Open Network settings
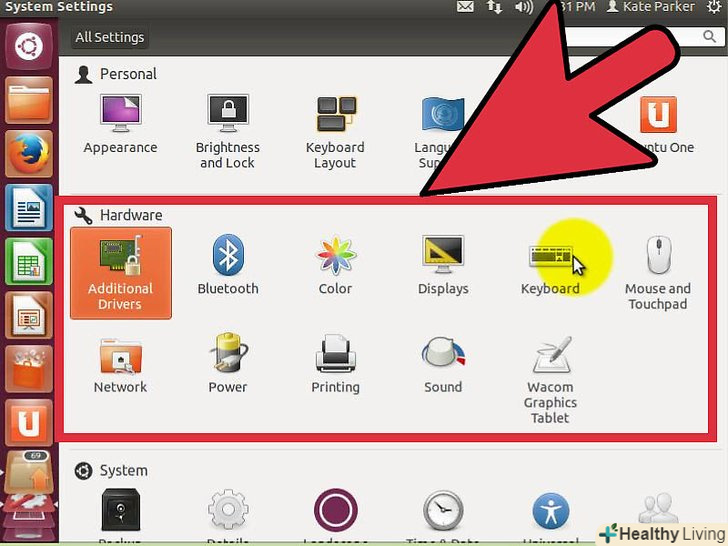The height and width of the screenshot is (546, 728). point(120,366)
